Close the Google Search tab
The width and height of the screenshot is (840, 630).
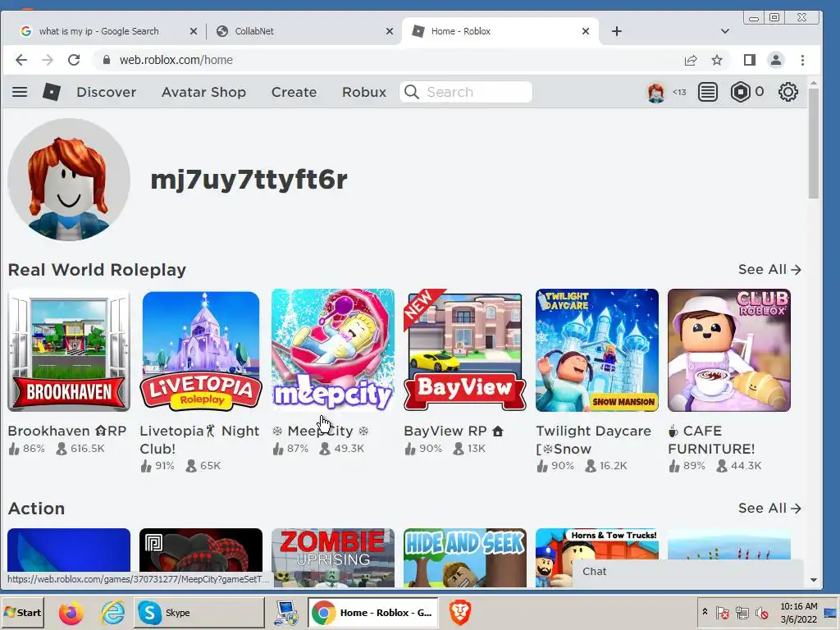[x=194, y=31]
